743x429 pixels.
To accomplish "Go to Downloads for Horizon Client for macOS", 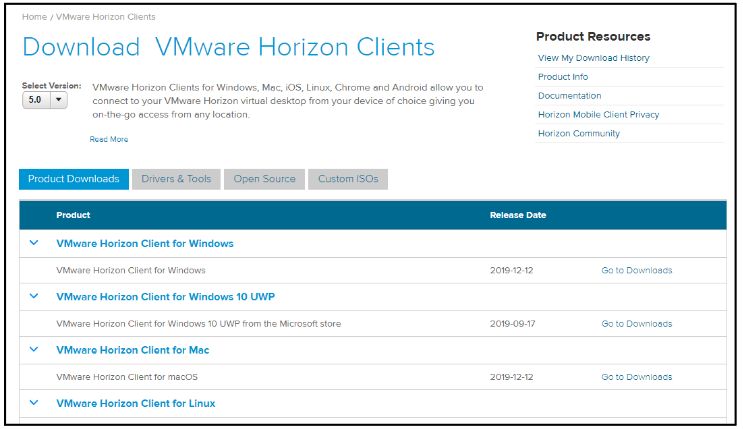I will pos(637,377).
